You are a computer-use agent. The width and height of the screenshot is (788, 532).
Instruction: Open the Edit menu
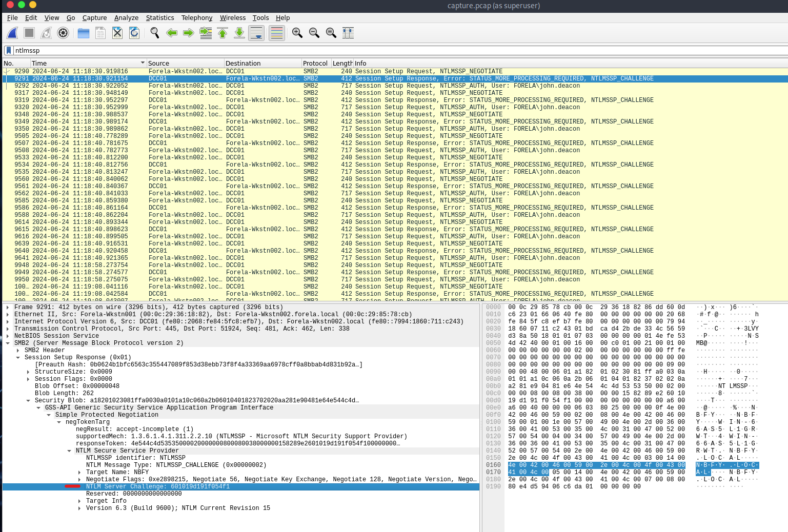coord(31,17)
